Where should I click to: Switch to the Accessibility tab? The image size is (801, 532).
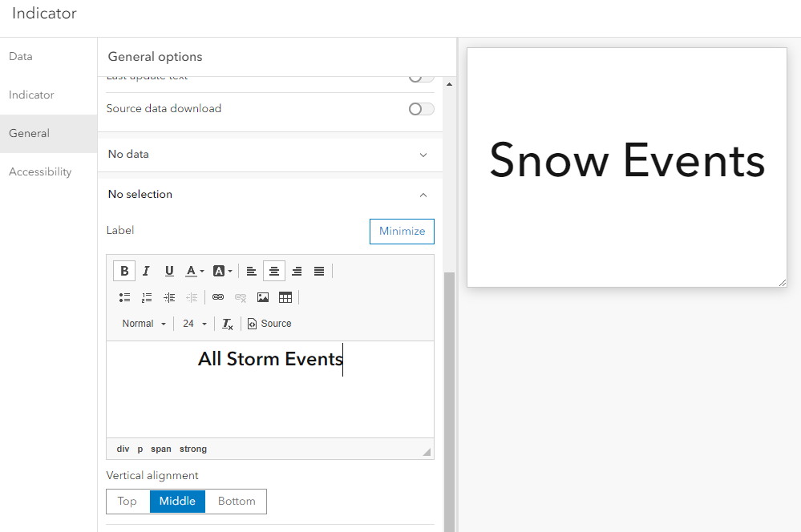pos(40,171)
